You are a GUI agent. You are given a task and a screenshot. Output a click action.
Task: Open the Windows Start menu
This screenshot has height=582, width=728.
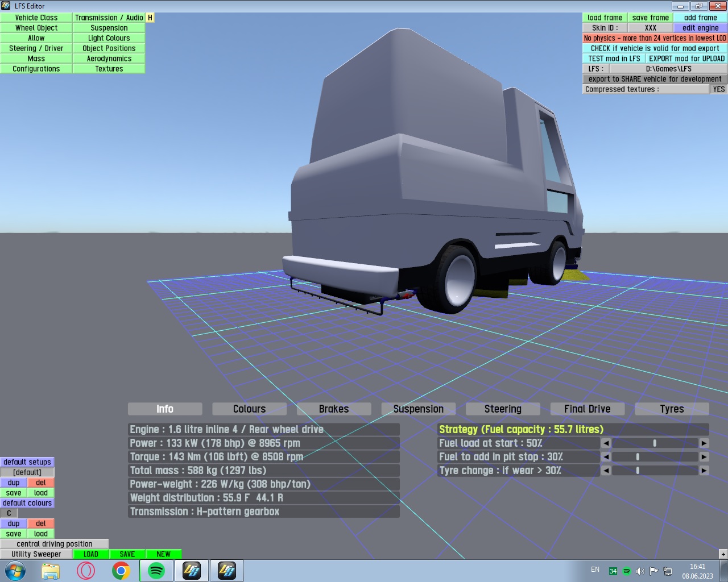(15, 571)
